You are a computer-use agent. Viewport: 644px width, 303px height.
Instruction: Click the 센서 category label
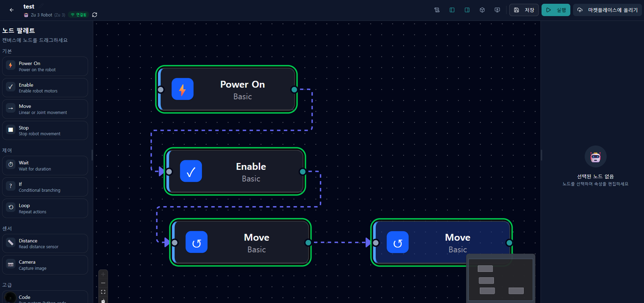(x=7, y=229)
